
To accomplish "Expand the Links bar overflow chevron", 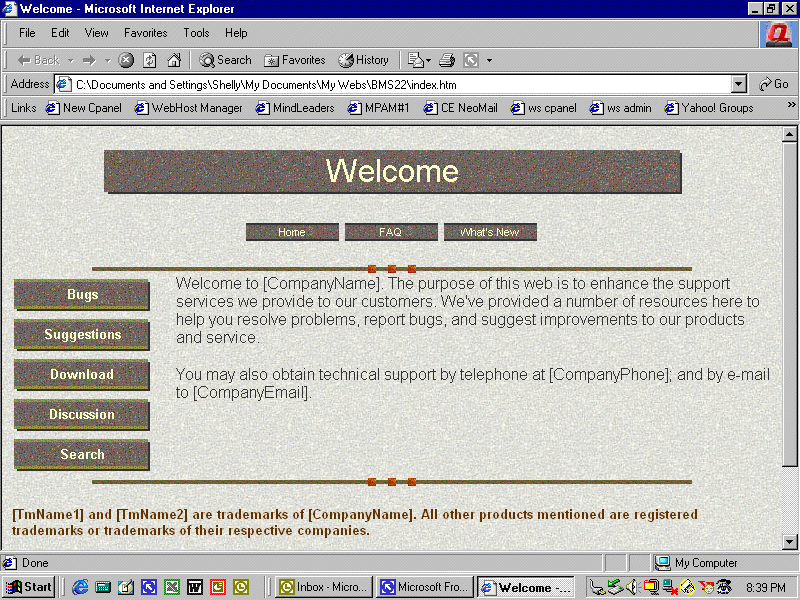I will pyautogui.click(x=791, y=105).
